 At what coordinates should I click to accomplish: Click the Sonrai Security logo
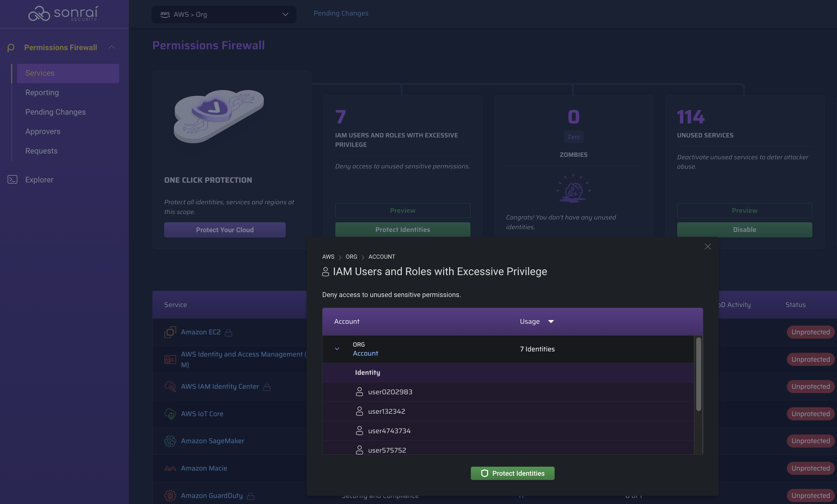point(63,14)
